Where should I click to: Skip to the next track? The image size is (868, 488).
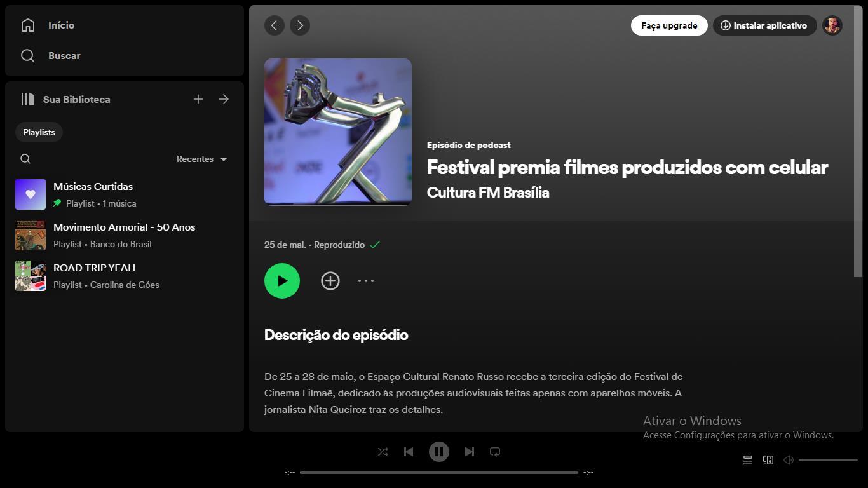470,452
